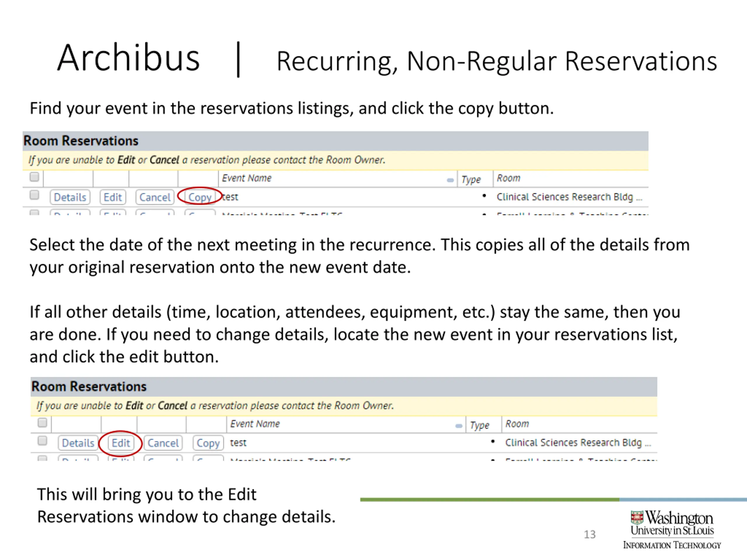
Task: Check the test row checkbox in lower table
Action: pos(42,440)
